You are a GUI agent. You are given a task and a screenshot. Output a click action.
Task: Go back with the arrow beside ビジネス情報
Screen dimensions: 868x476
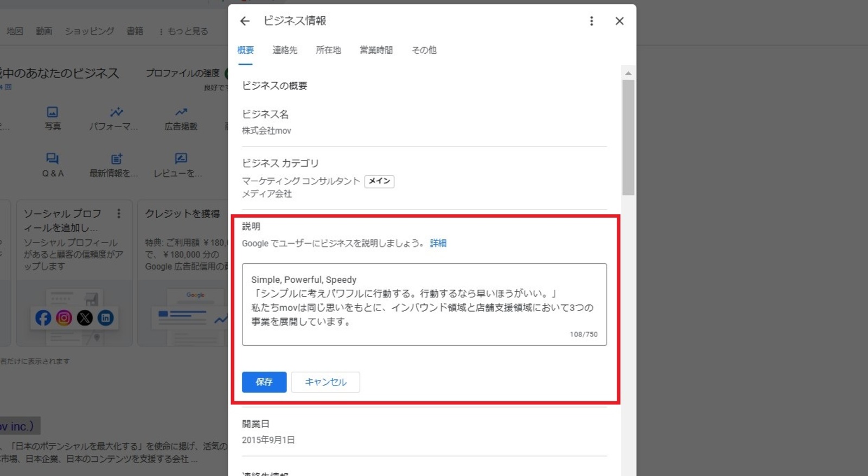point(245,21)
